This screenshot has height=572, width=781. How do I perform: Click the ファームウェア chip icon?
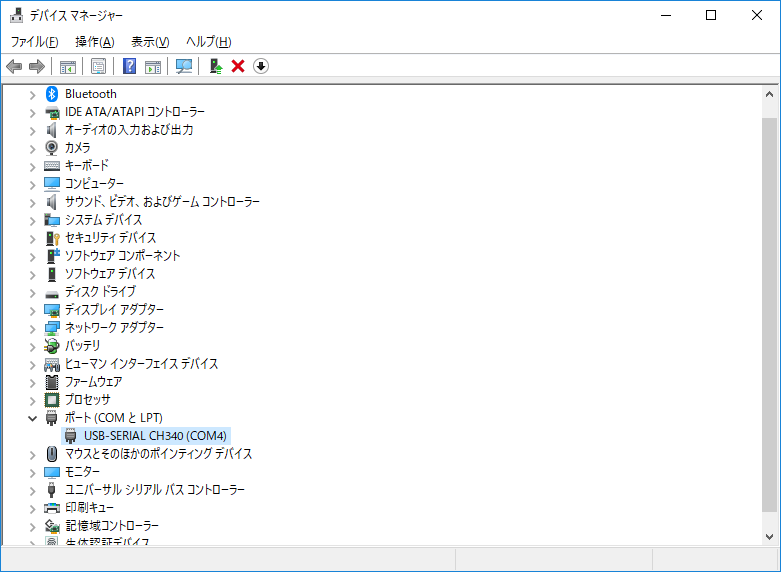pos(52,382)
